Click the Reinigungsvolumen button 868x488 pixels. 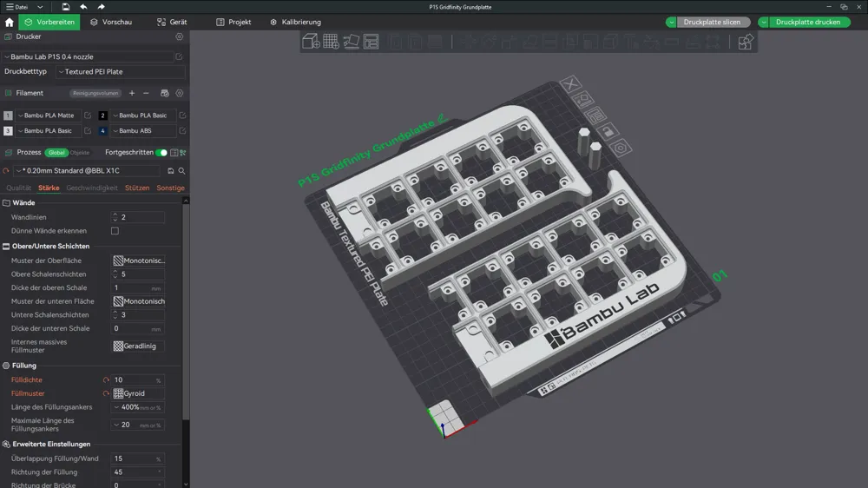(95, 93)
